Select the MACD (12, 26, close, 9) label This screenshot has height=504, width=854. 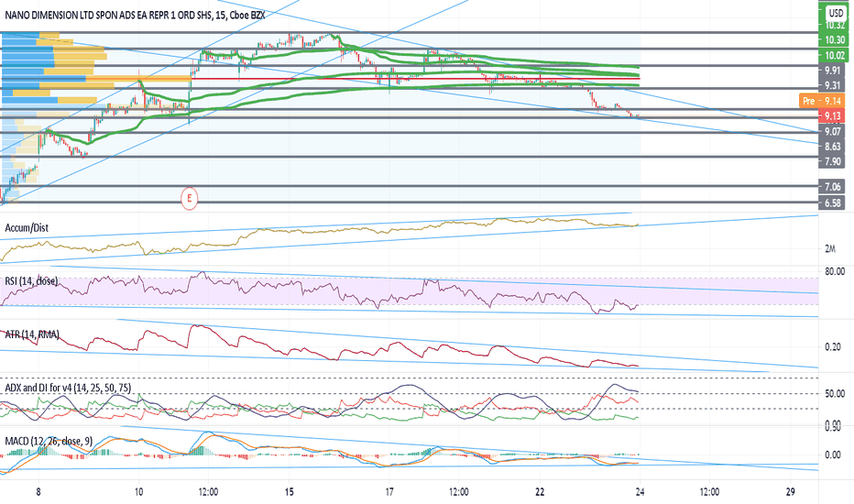(x=49, y=441)
